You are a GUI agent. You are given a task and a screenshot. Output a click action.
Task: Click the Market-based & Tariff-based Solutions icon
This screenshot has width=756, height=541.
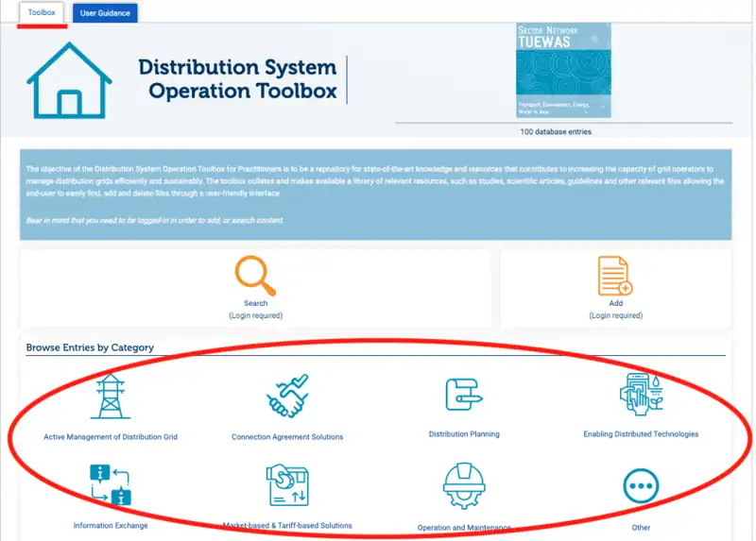coord(287,484)
